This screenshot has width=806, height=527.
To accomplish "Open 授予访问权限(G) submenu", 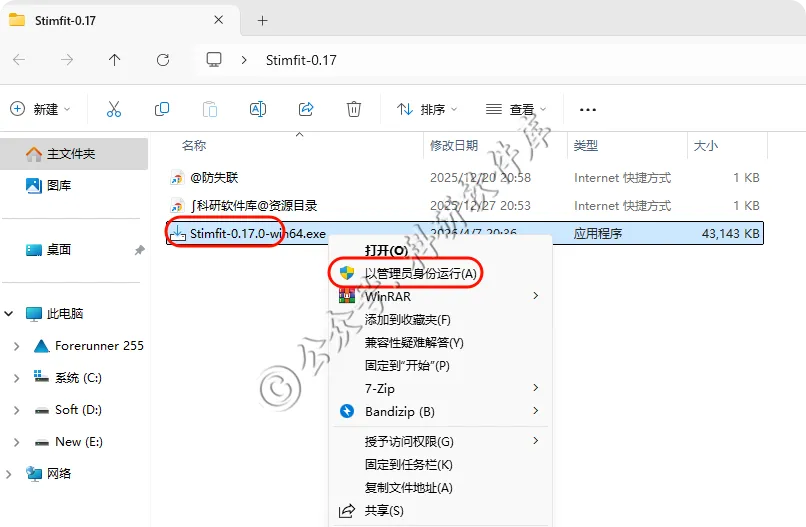I will coord(441,441).
